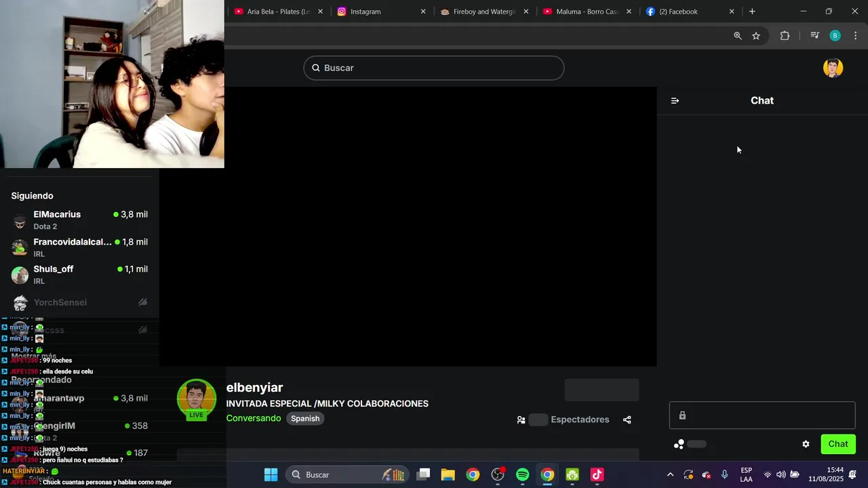
Task: Click elbenyiar's LIVE avatar
Action: coord(197,399)
